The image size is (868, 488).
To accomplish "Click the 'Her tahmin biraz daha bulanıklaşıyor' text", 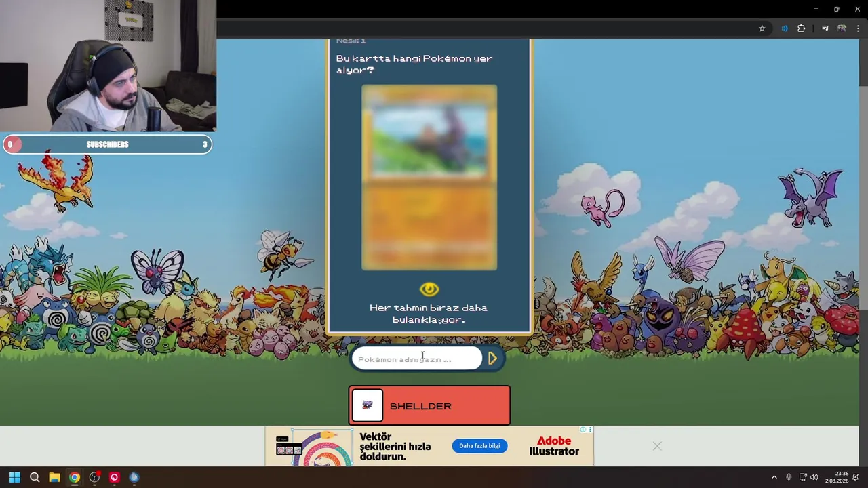I will [429, 314].
